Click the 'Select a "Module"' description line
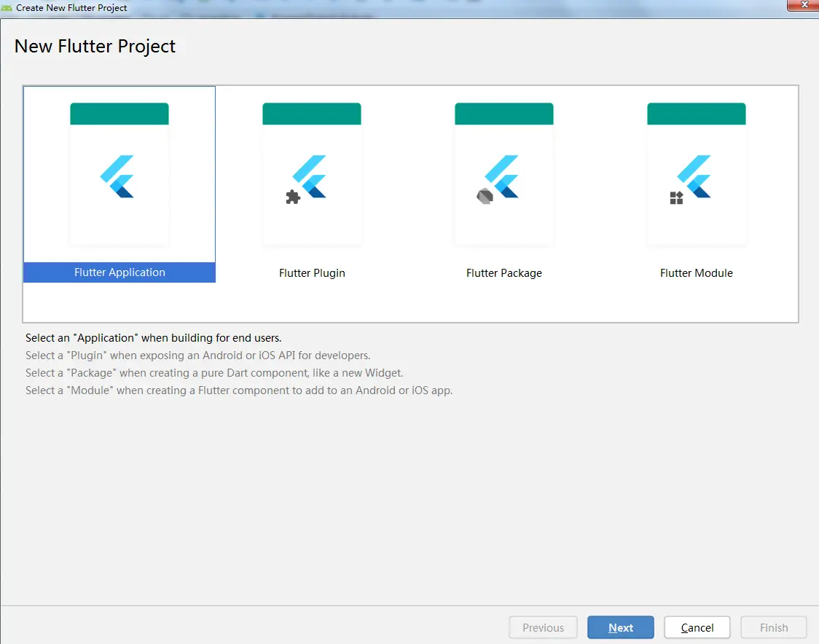The image size is (819, 644). click(239, 390)
